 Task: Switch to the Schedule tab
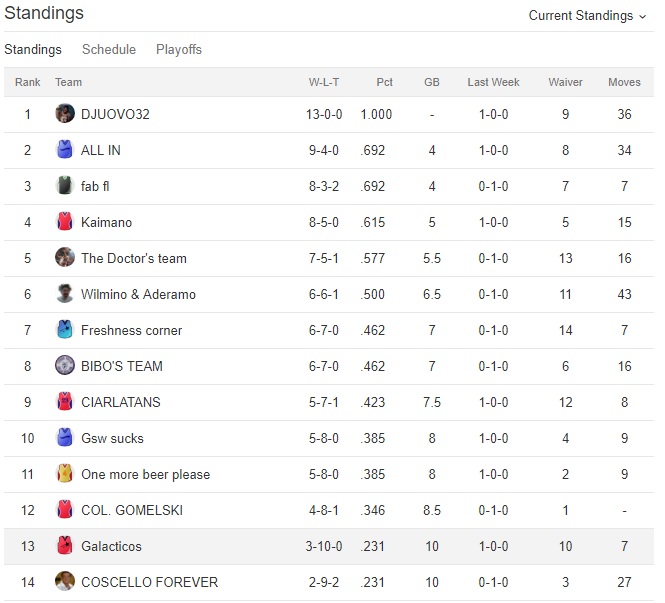109,49
